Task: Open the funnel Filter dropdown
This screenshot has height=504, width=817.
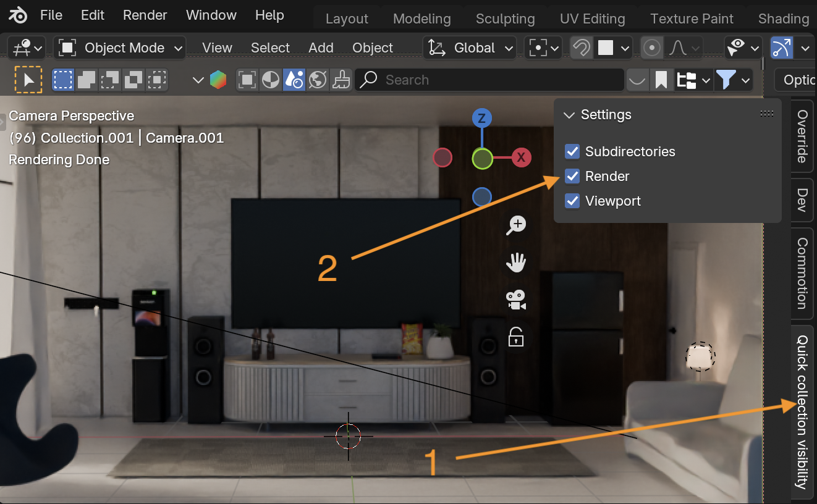Action: coord(734,80)
